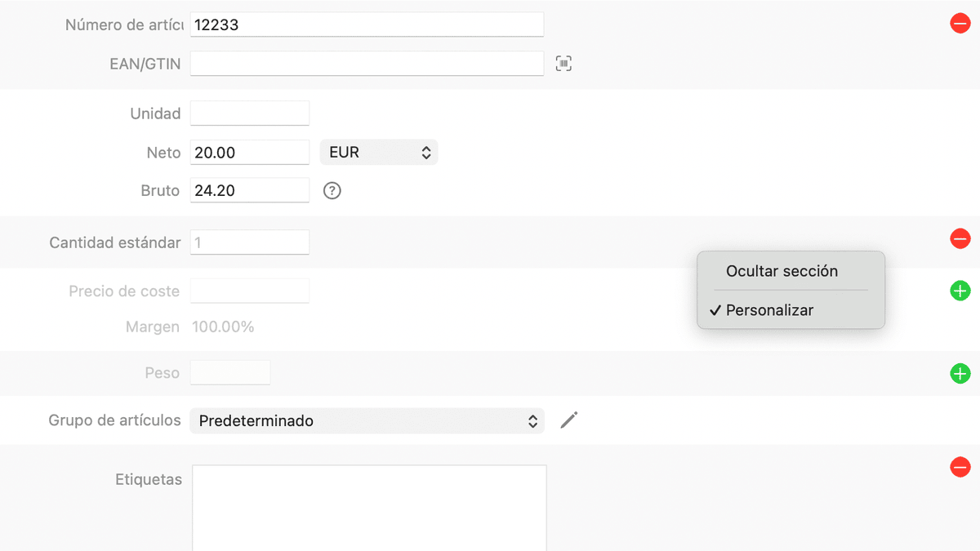Focus the empty EAN/GTIN input field
Viewport: 980px width, 551px height.
[x=367, y=63]
